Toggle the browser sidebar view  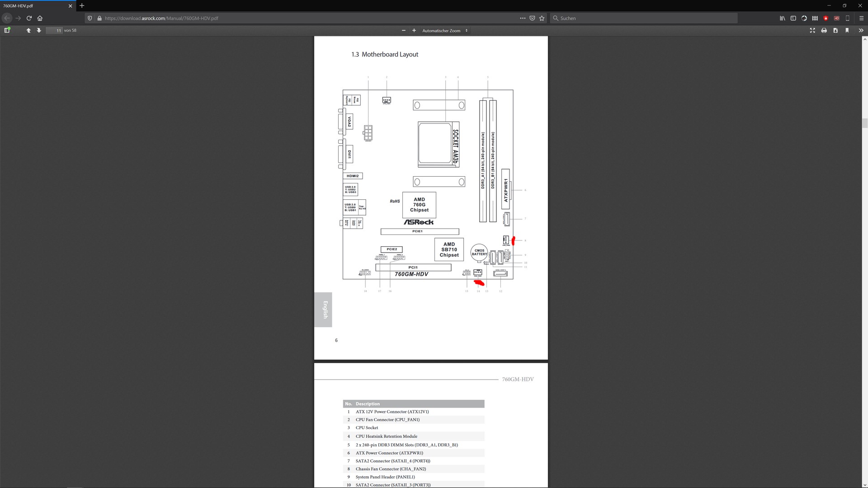pyautogui.click(x=793, y=18)
